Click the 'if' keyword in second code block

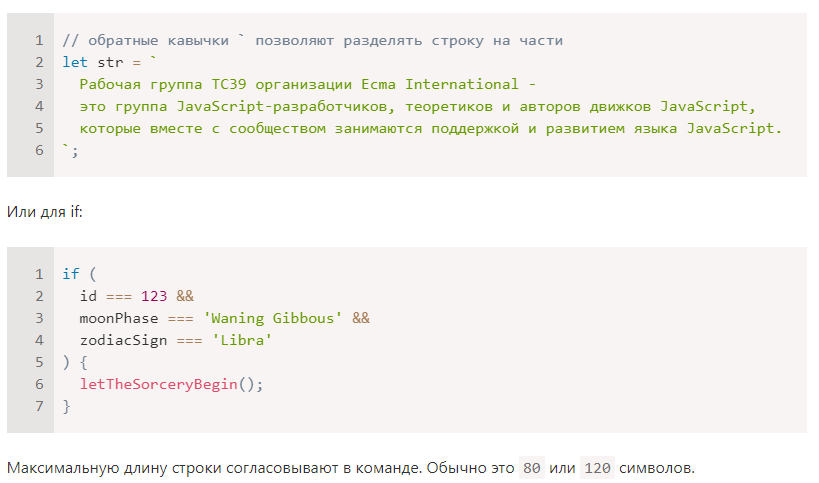(x=71, y=274)
